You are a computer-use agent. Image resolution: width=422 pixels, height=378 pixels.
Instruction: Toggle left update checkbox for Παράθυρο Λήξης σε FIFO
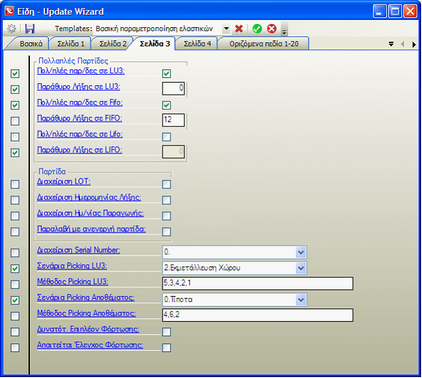point(15,121)
